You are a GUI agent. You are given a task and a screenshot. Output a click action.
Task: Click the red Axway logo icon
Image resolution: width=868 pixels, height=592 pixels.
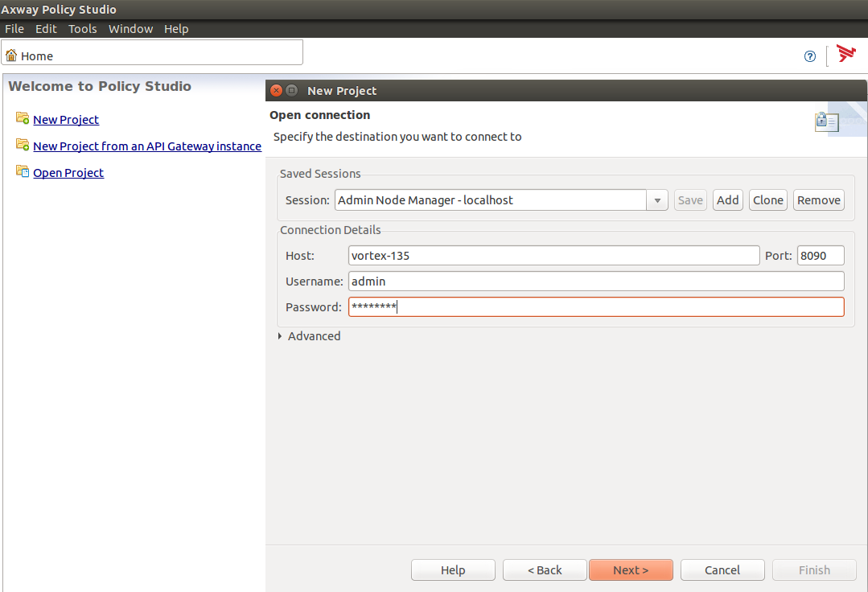pyautogui.click(x=845, y=54)
